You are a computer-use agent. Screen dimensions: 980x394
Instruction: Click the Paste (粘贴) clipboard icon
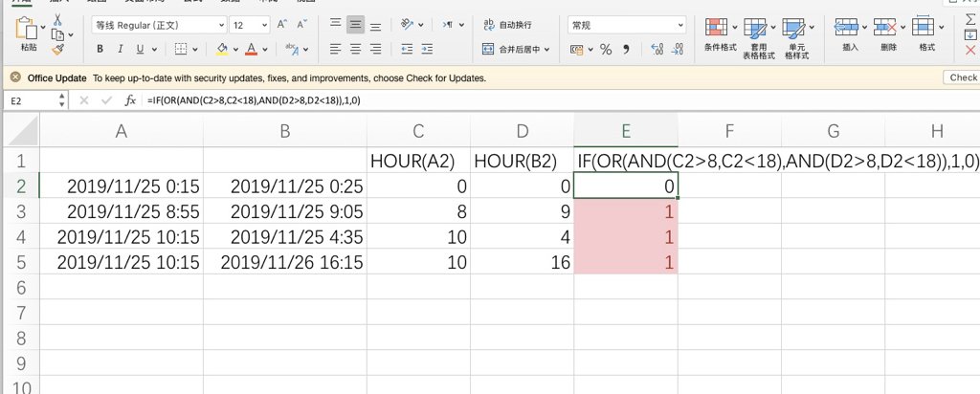[x=29, y=30]
